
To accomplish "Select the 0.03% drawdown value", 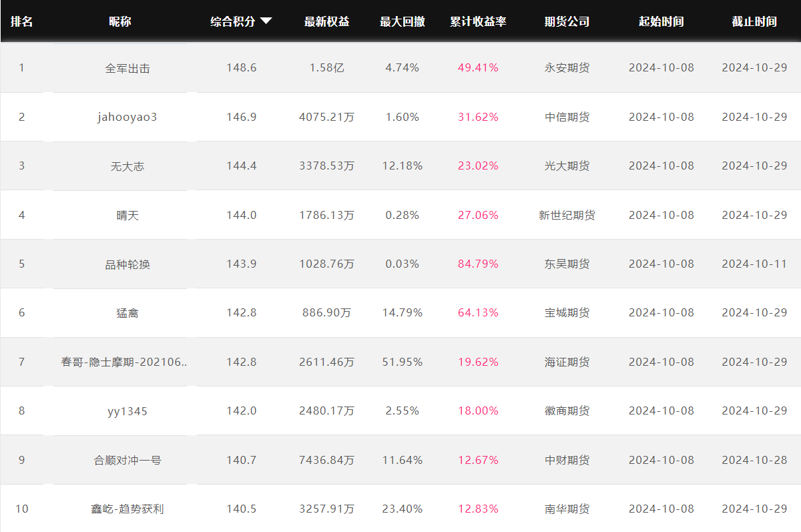I will tap(403, 264).
